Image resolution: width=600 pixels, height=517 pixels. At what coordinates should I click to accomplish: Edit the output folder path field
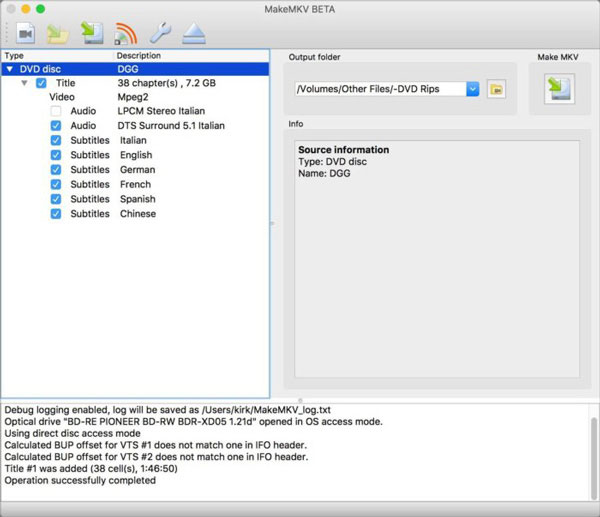pos(381,89)
